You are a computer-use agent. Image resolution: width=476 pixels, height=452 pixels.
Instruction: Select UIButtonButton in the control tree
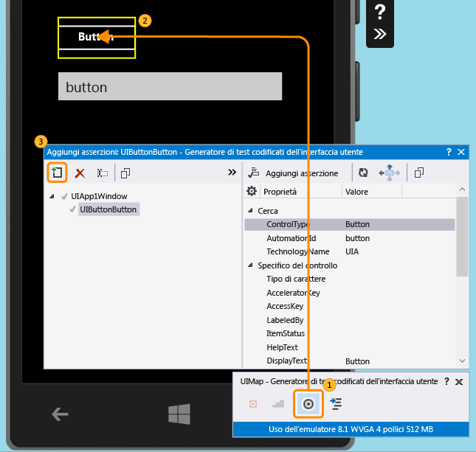coord(108,209)
